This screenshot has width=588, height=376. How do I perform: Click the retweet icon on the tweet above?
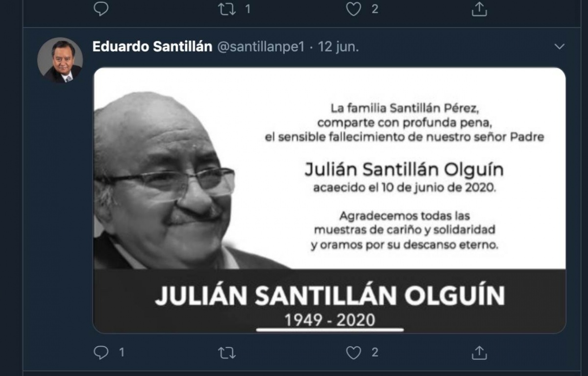227,9
